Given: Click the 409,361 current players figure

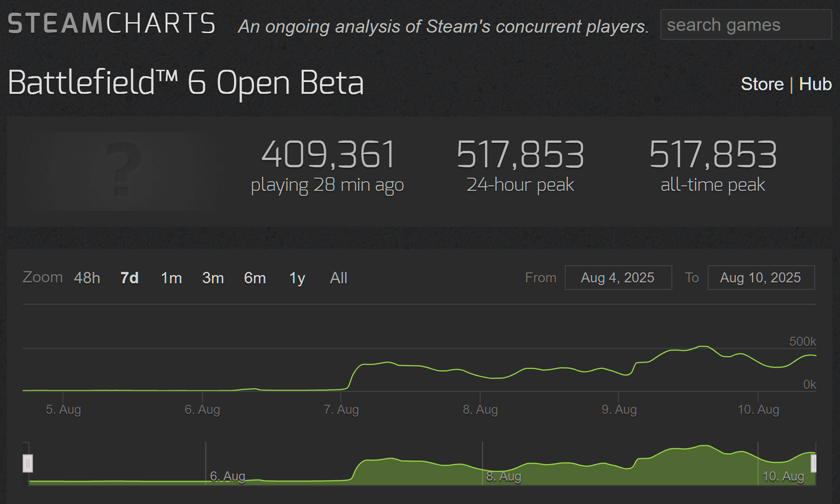Looking at the screenshot, I should (x=328, y=154).
